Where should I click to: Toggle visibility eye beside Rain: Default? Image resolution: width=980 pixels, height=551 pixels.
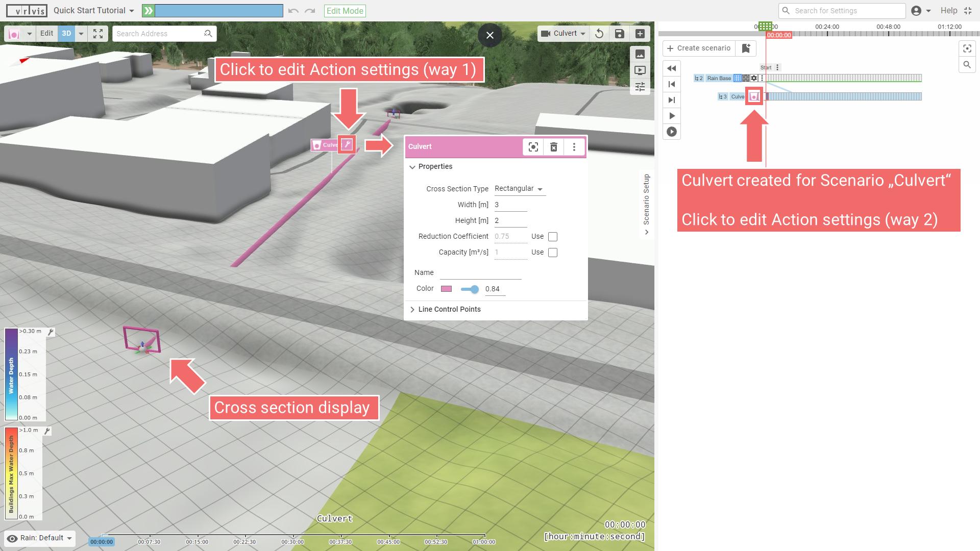tap(11, 538)
